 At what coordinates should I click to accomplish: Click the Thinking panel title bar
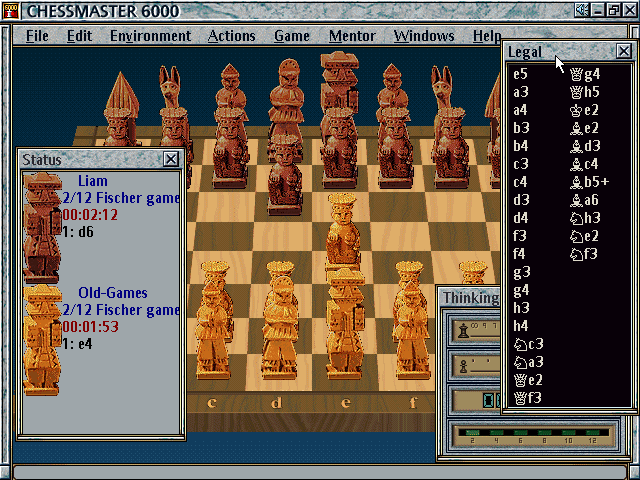tap(469, 297)
